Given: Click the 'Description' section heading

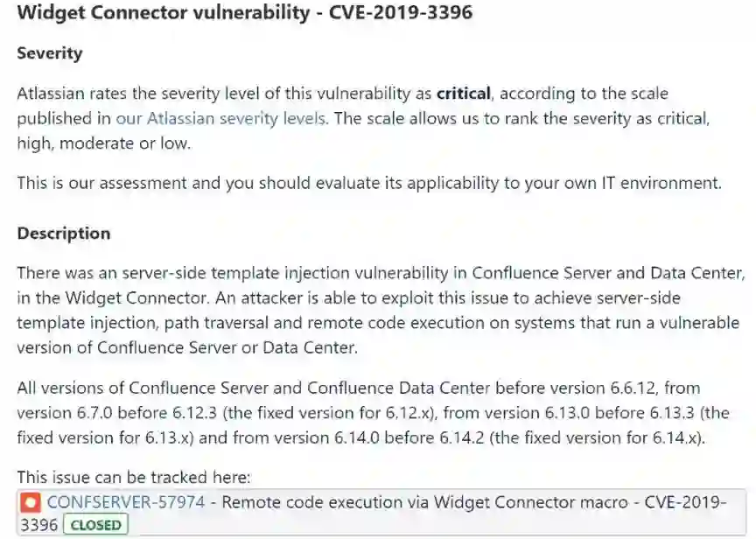Looking at the screenshot, I should click(x=64, y=234).
